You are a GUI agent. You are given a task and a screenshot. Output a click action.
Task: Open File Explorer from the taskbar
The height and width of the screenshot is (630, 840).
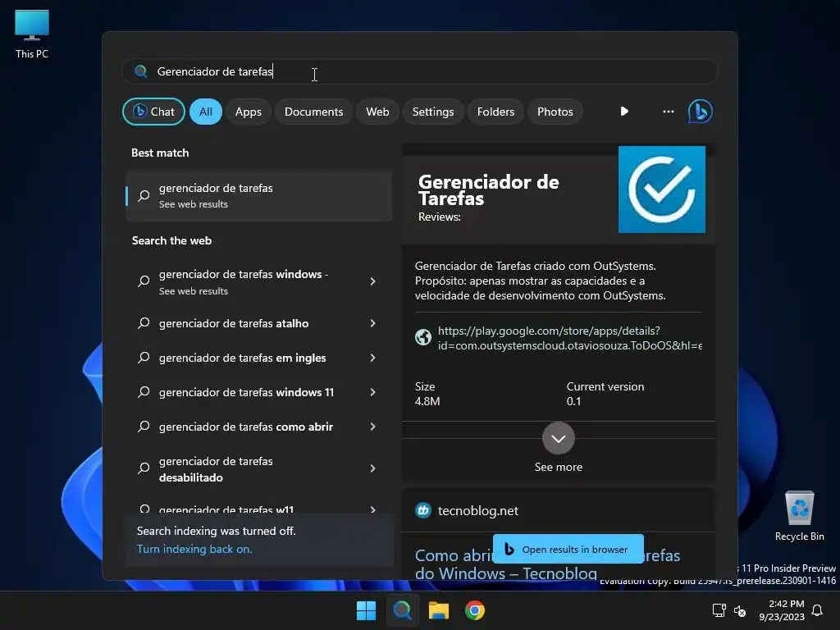439,610
